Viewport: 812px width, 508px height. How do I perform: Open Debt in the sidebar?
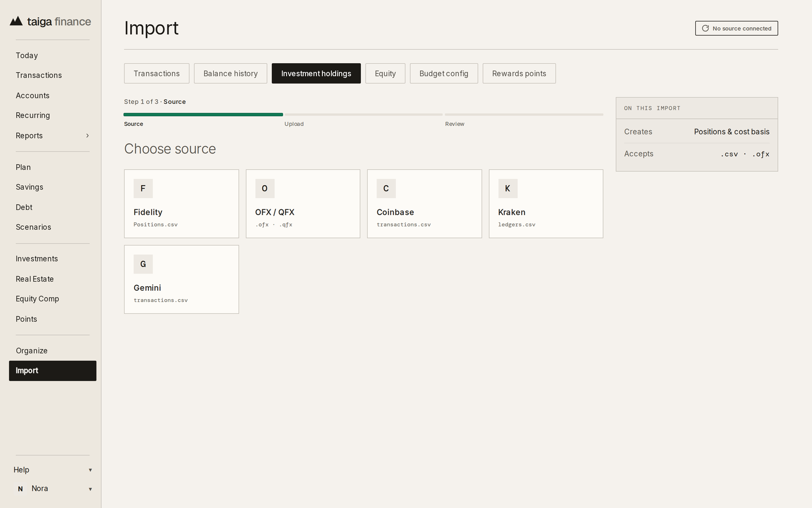point(52,207)
